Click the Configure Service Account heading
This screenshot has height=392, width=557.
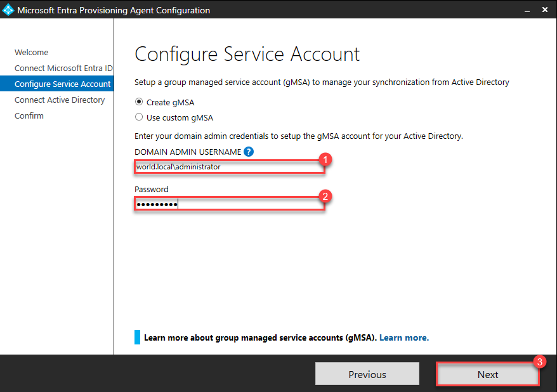[247, 55]
